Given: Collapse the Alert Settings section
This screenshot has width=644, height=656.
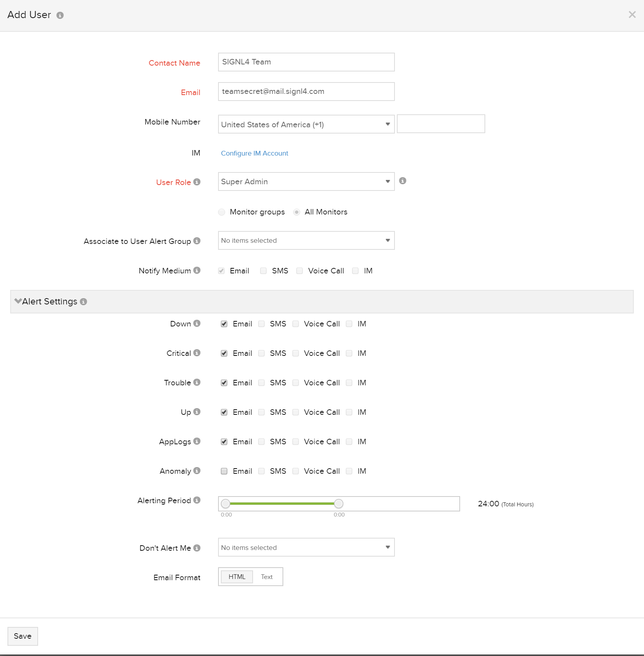Looking at the screenshot, I should pos(18,301).
